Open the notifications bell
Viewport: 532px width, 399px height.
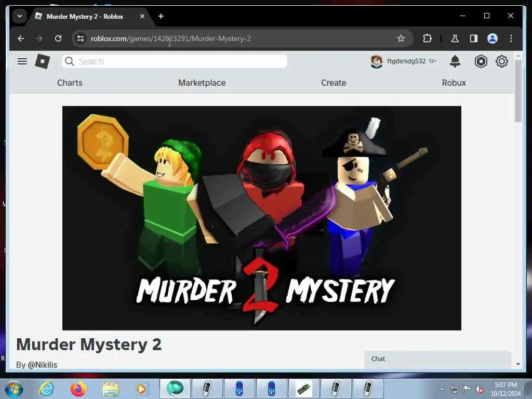[x=455, y=61]
